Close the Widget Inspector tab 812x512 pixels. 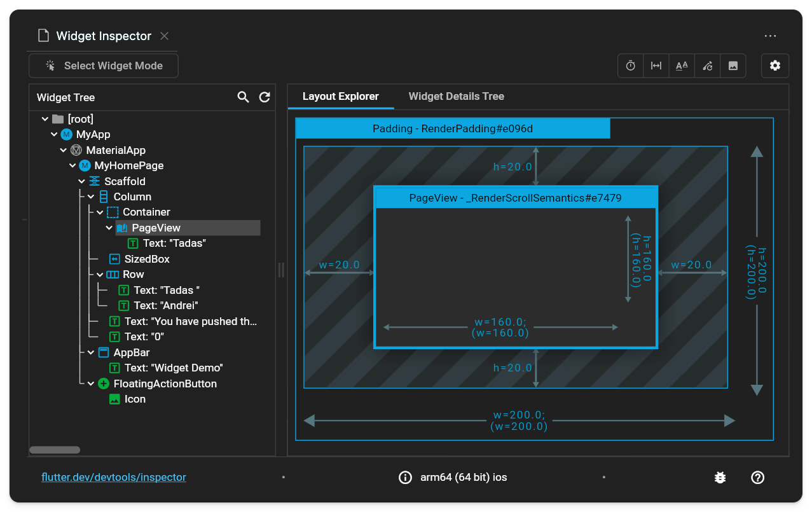(164, 36)
